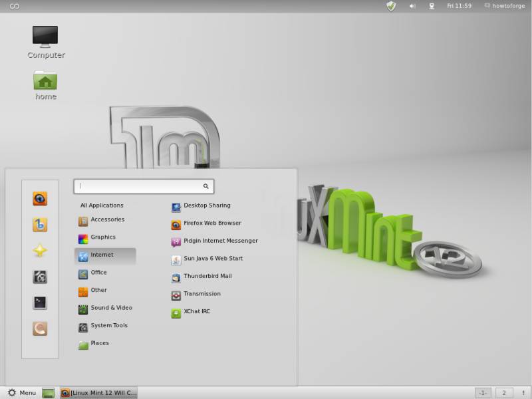
Task: Open the clock showing Fri 11:59
Action: [x=459, y=6]
